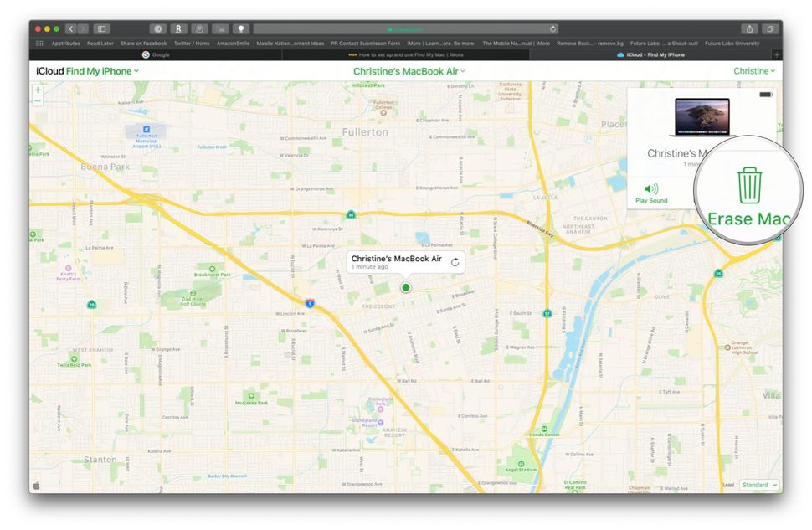Image resolution: width=812 pixels, height=530 pixels.
Task: Open the Standard map style dropdown
Action: (x=758, y=484)
